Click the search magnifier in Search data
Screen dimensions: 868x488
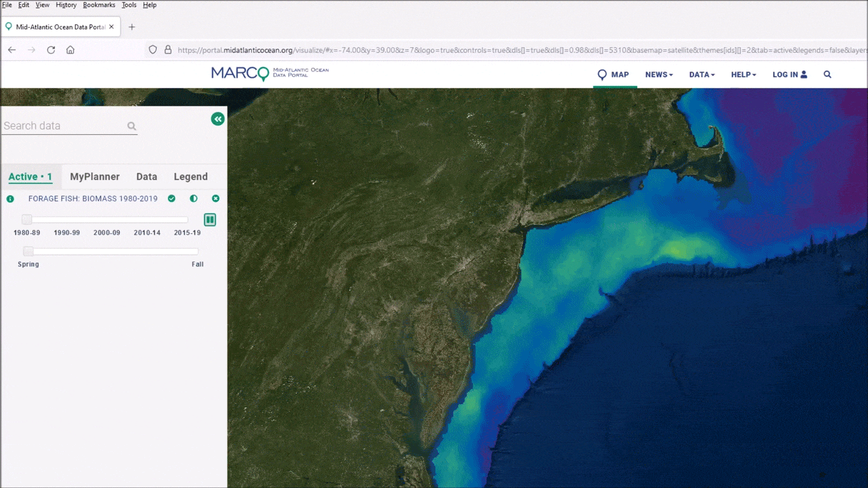tap(131, 127)
